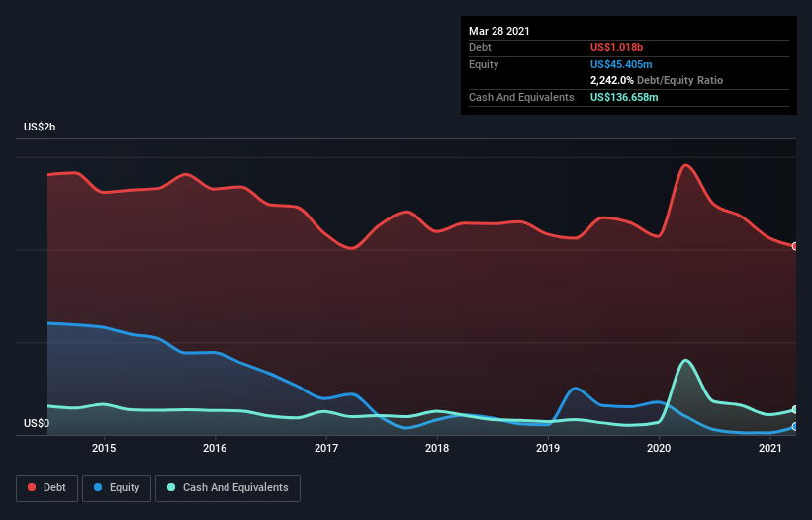Click the 2017 axis label

[x=326, y=448]
